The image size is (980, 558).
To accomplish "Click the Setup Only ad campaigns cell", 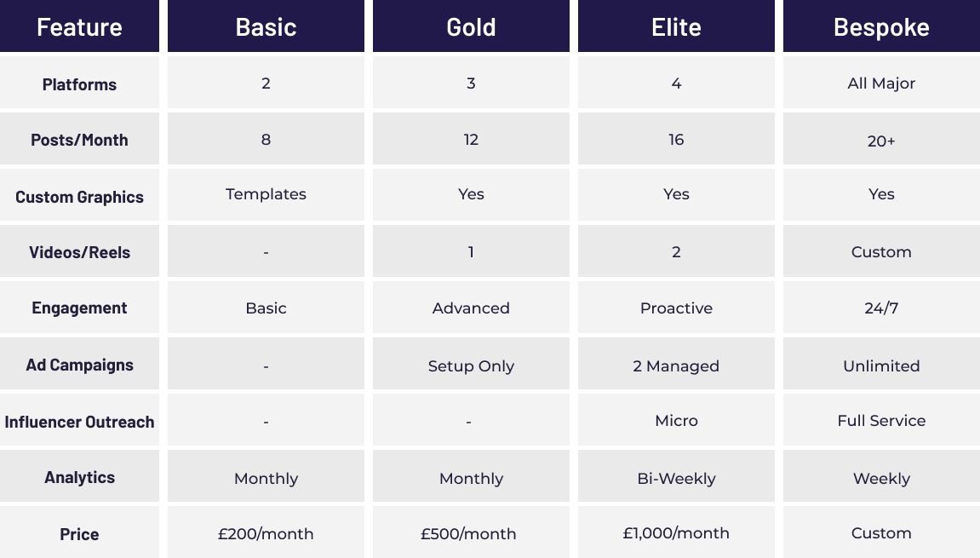I will click(471, 364).
